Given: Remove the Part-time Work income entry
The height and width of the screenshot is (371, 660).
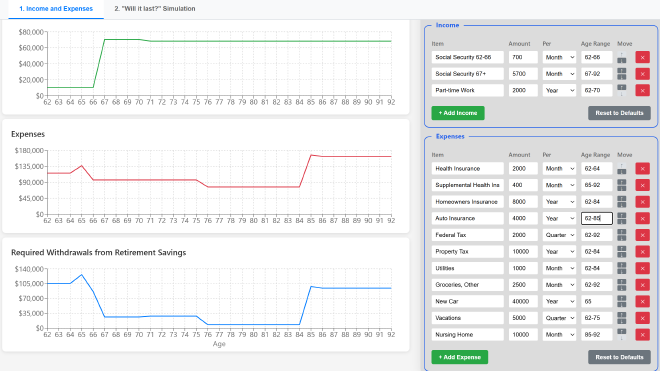Looking at the screenshot, I should (642, 91).
